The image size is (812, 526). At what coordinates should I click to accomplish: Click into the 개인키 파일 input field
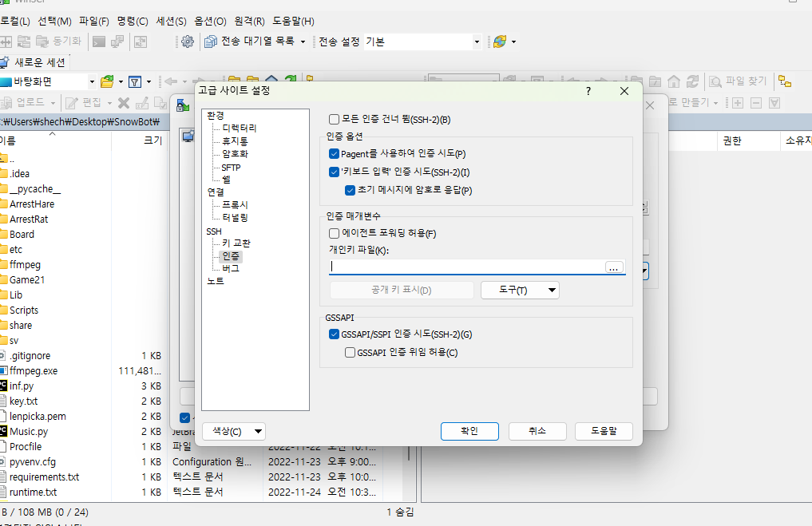coord(467,267)
